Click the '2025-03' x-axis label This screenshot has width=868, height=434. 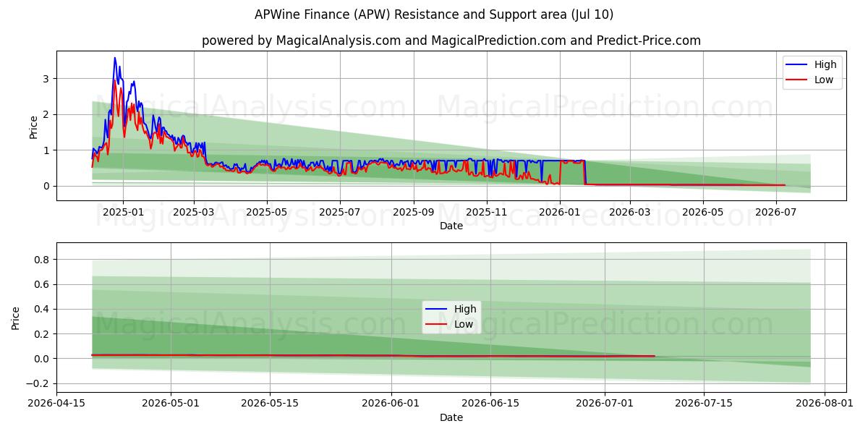coord(194,213)
